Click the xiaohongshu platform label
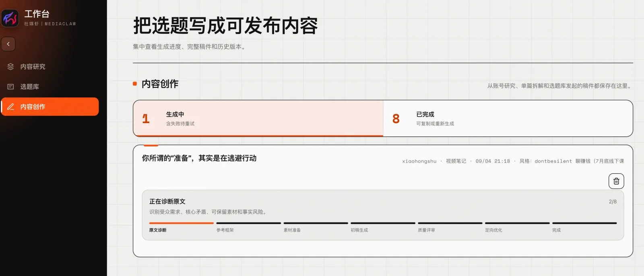 [419, 161]
